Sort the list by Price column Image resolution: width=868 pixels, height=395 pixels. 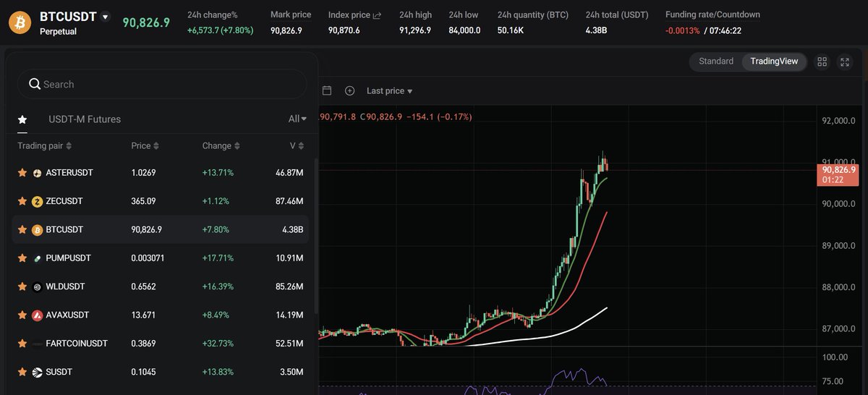pos(145,146)
